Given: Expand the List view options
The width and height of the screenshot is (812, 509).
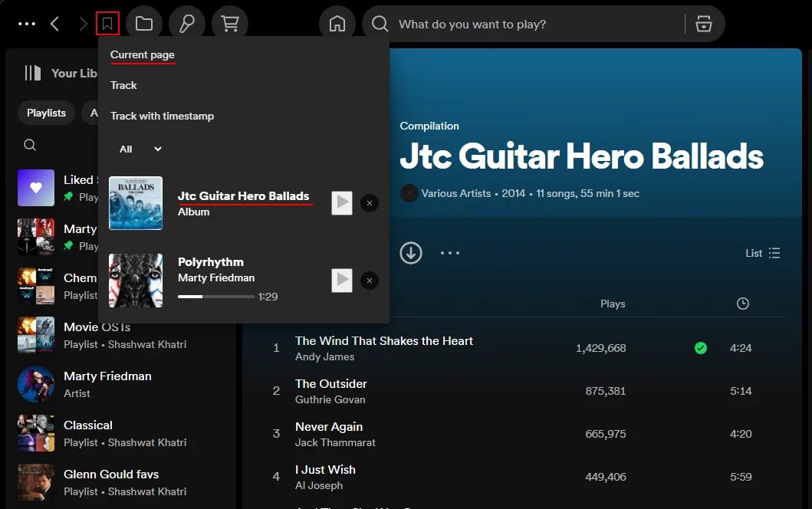Looking at the screenshot, I should [762, 253].
